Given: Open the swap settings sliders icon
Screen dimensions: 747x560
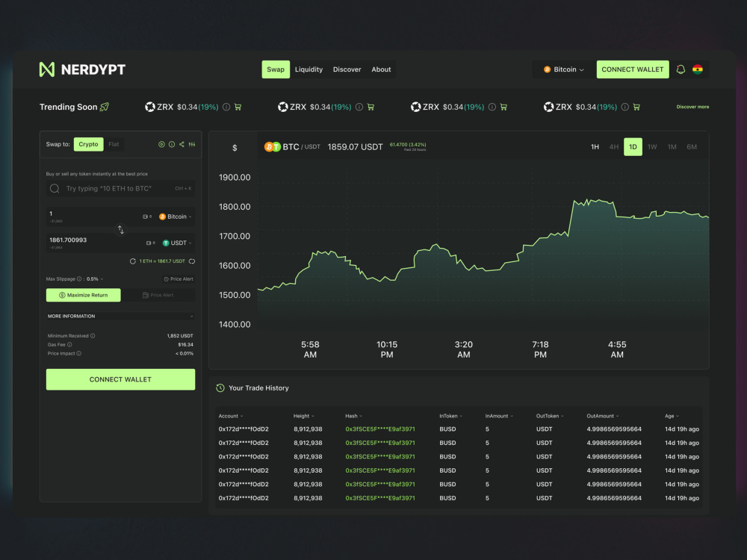Looking at the screenshot, I should tap(191, 144).
